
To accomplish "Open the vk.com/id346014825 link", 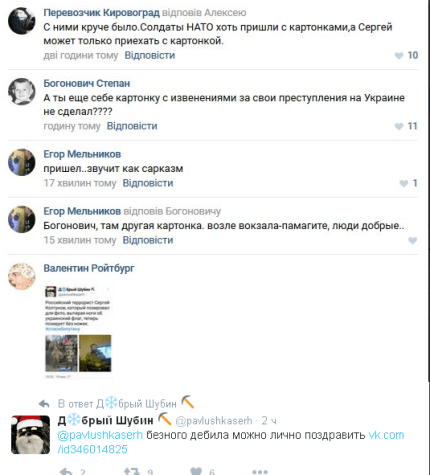I will pyautogui.click(x=231, y=442).
